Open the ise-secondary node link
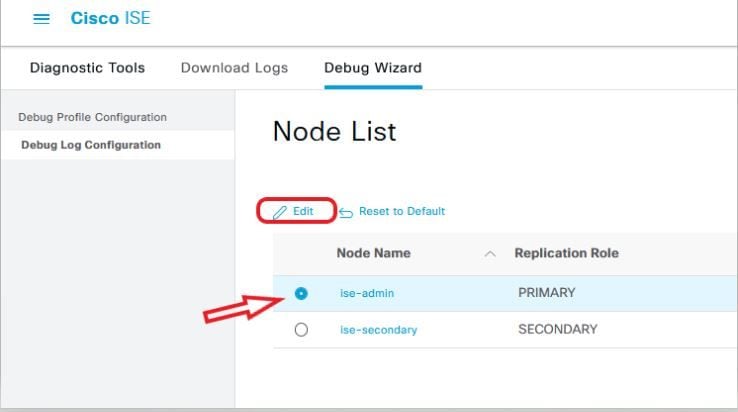 pos(378,330)
